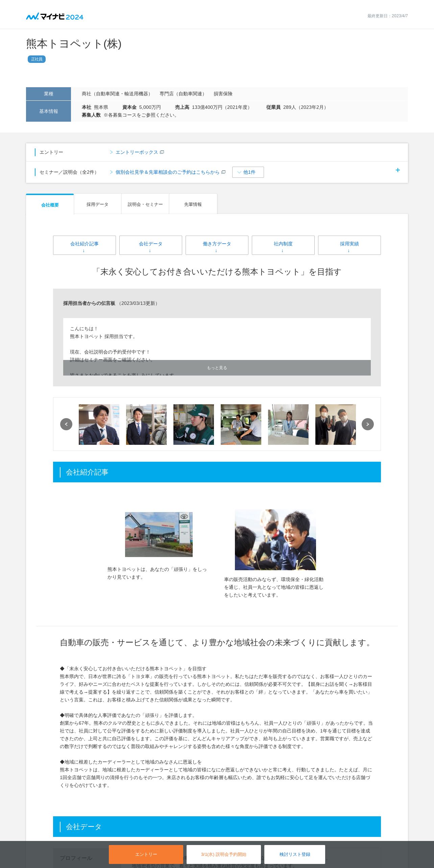
Task: Click 専門店（自動車関連） industry text
Action: point(183,94)
